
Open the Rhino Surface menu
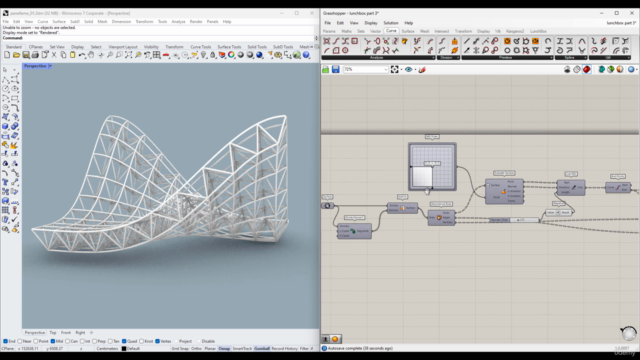pos(59,22)
